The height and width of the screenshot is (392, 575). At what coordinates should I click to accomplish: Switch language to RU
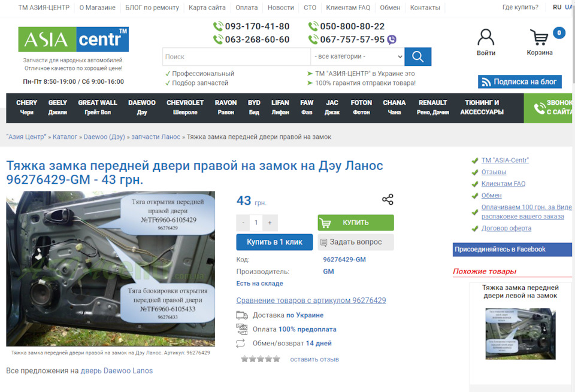[x=557, y=7]
